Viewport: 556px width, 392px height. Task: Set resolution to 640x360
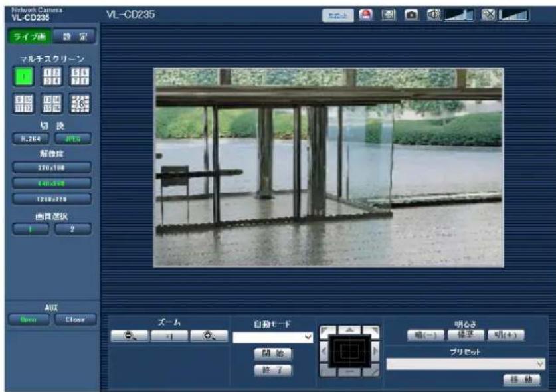pos(52,183)
